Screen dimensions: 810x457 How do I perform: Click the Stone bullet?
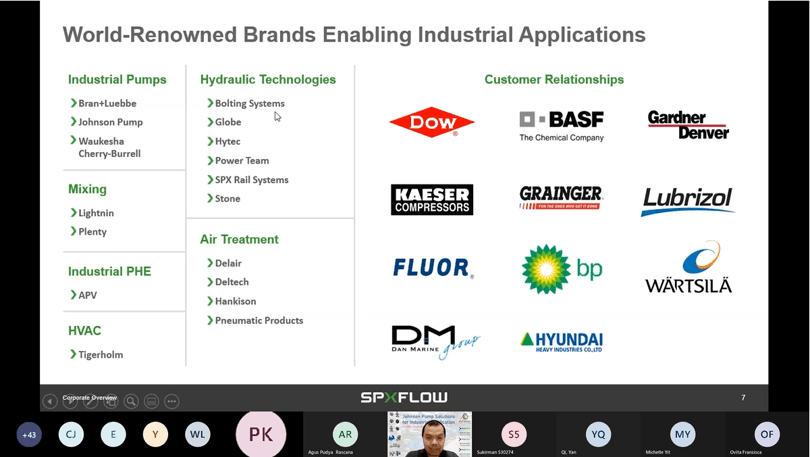coord(224,199)
